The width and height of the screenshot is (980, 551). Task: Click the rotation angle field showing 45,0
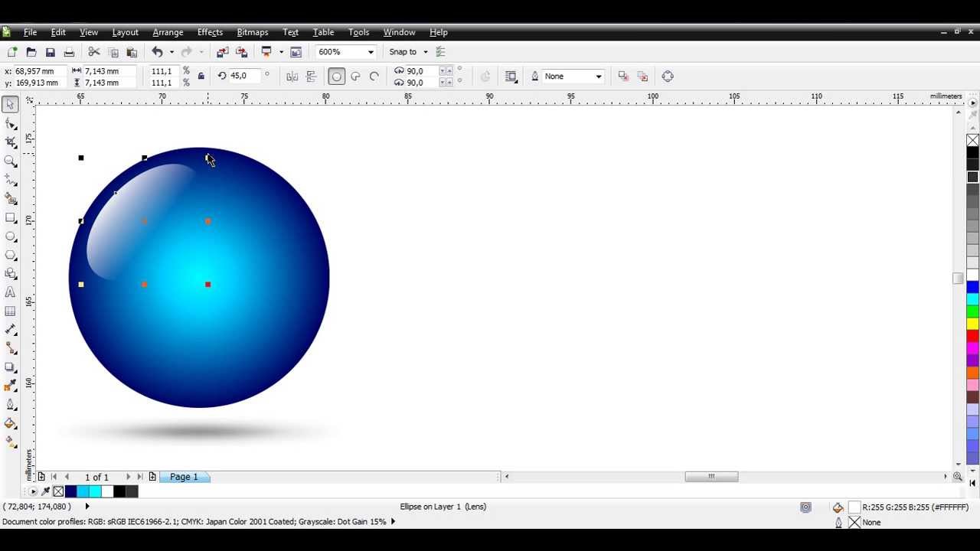[245, 76]
